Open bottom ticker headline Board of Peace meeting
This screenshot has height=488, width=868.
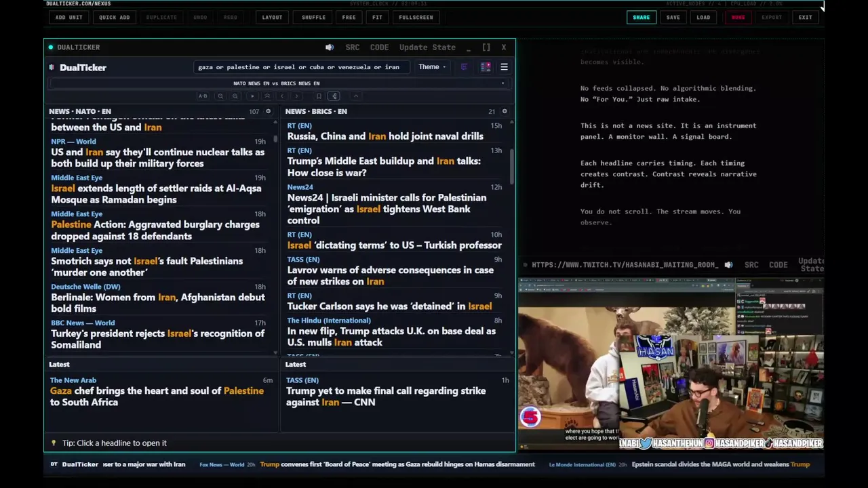[397, 465]
